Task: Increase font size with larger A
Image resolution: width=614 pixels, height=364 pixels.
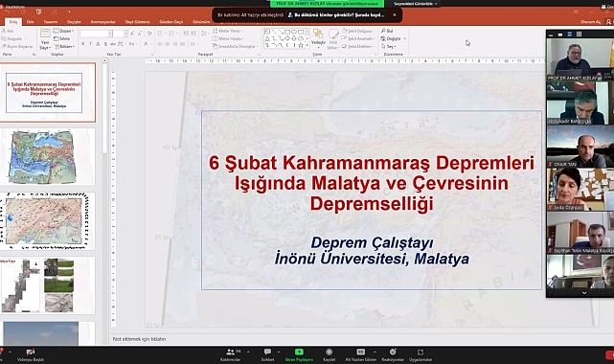Action: coord(132,34)
